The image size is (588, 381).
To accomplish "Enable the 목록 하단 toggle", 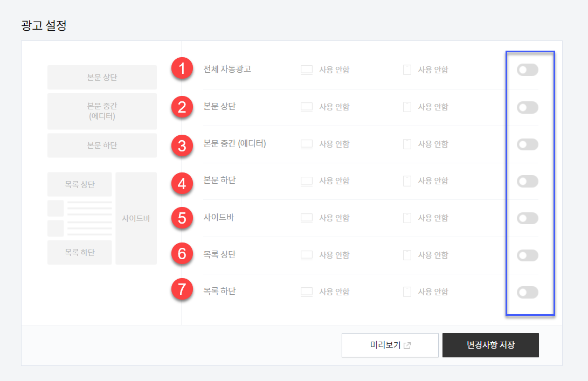I will (x=527, y=292).
